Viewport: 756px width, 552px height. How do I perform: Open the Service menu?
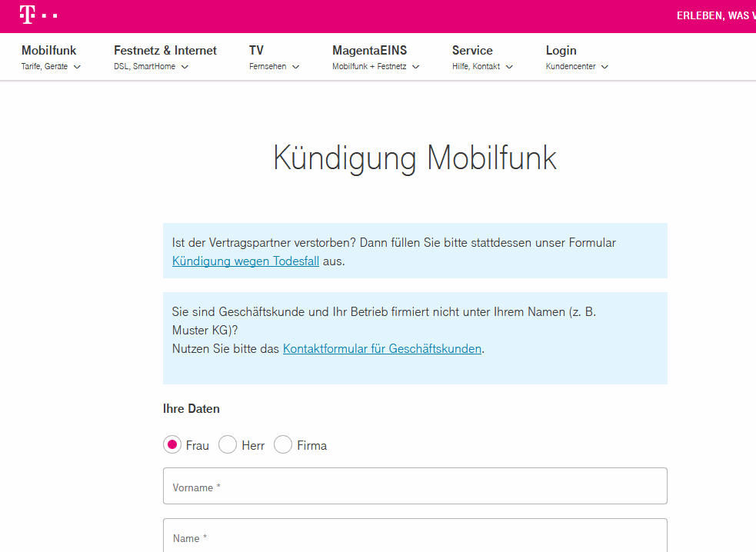coord(472,51)
